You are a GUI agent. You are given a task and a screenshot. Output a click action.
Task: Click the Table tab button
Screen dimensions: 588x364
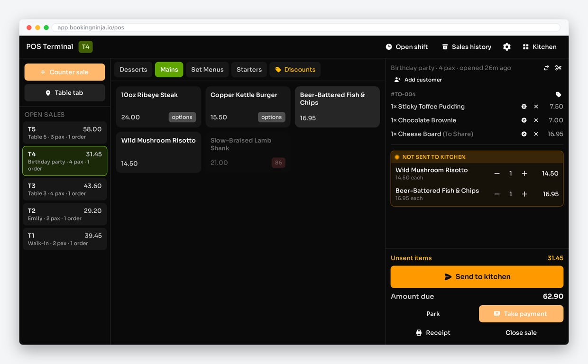(65, 93)
